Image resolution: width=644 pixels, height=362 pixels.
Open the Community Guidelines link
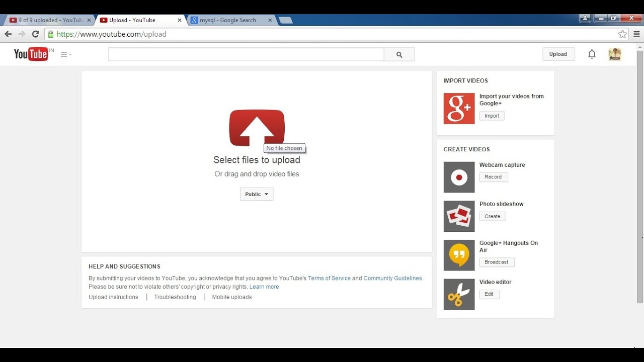click(392, 278)
